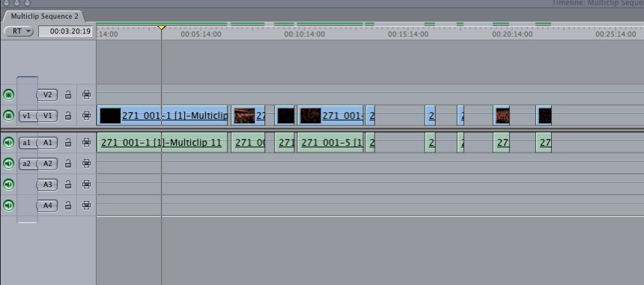The height and width of the screenshot is (285, 644).
Task: Toggle Auto Select on track V2
Action: (86, 95)
